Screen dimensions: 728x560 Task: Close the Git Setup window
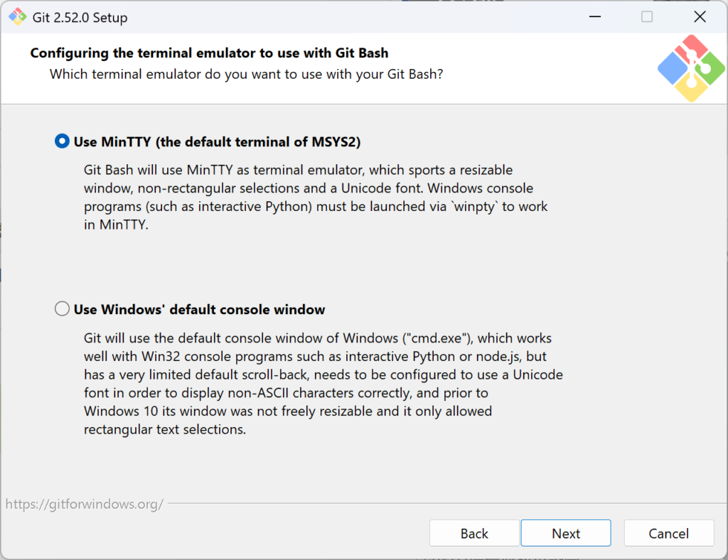click(700, 17)
